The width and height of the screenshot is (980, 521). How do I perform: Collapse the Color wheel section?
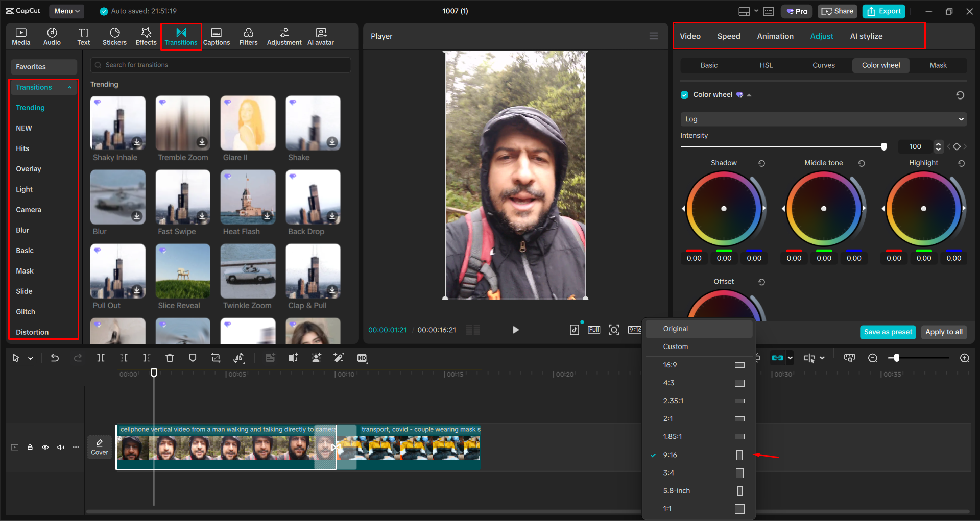click(749, 94)
